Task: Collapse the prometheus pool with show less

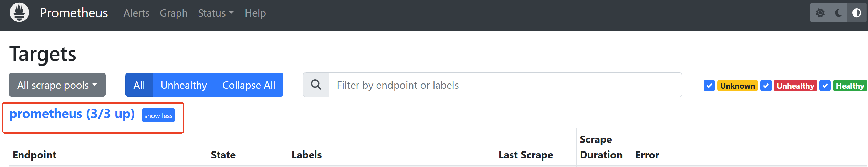Action: pyautogui.click(x=158, y=116)
